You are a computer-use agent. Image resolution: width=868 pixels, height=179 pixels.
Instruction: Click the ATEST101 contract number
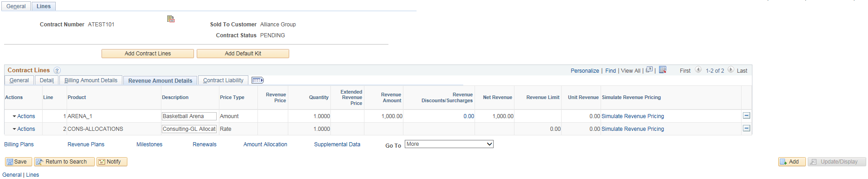click(101, 25)
